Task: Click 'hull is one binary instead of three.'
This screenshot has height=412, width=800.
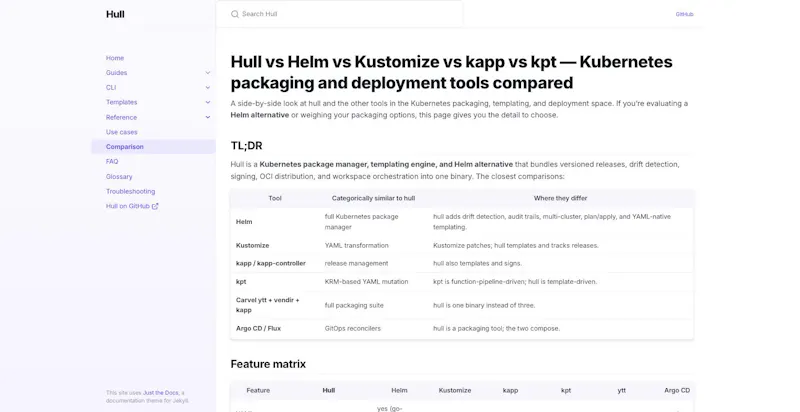Action: pos(484,305)
